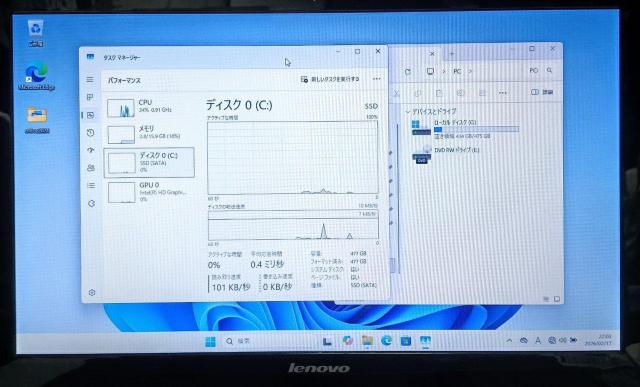Switch Explorer to details list view icon
640x387 pixels.
point(546,299)
